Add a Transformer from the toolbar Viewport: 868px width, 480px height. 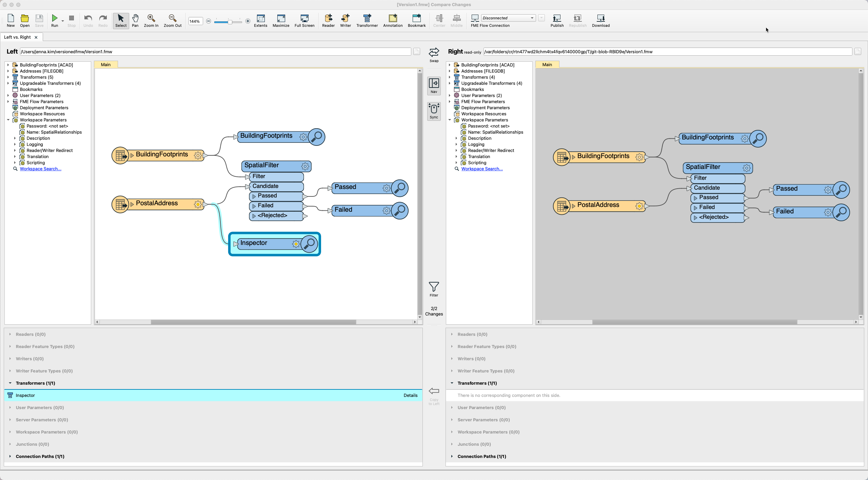coord(367,20)
